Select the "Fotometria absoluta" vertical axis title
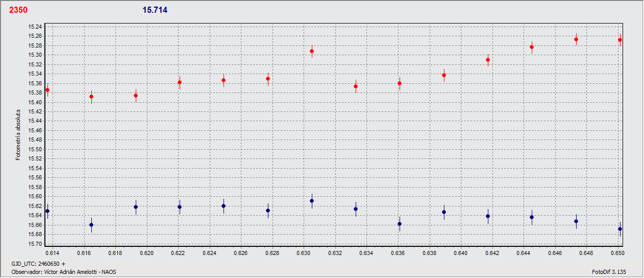This screenshot has height=278, width=644. click(x=18, y=134)
